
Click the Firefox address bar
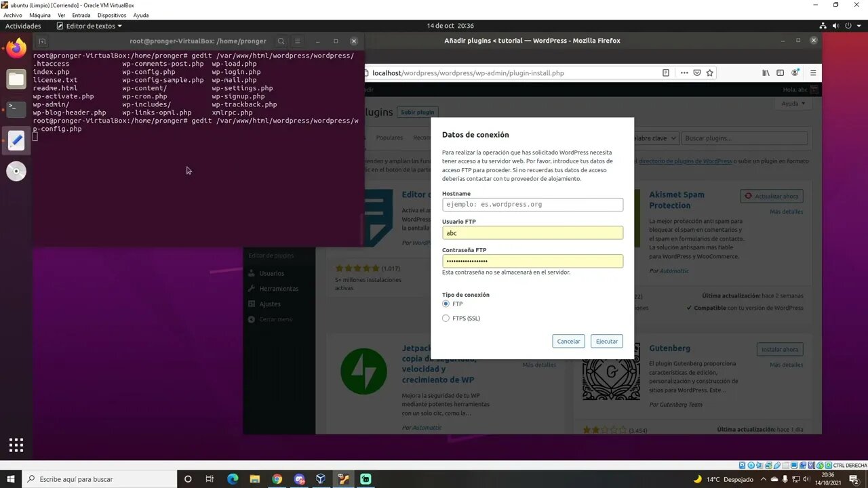pos(515,73)
